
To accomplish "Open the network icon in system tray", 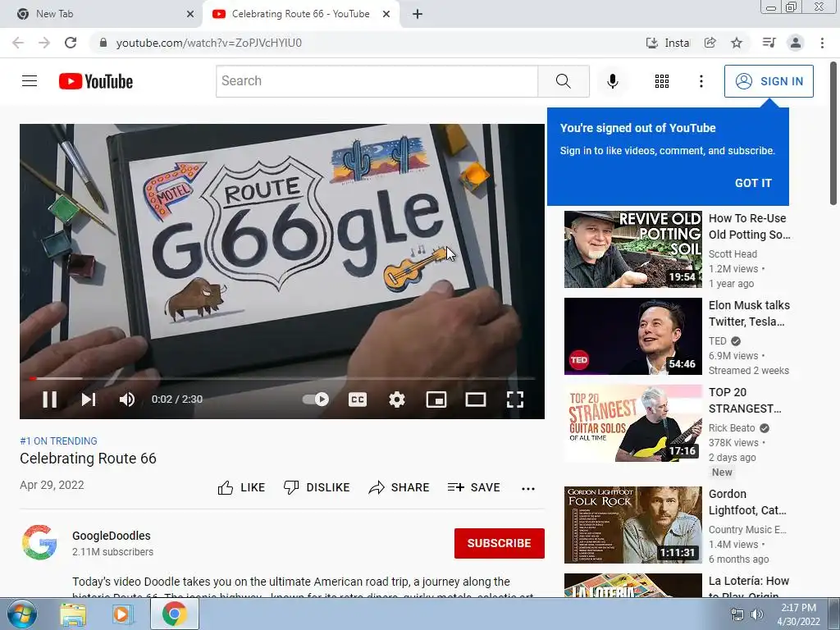I will (x=737, y=614).
